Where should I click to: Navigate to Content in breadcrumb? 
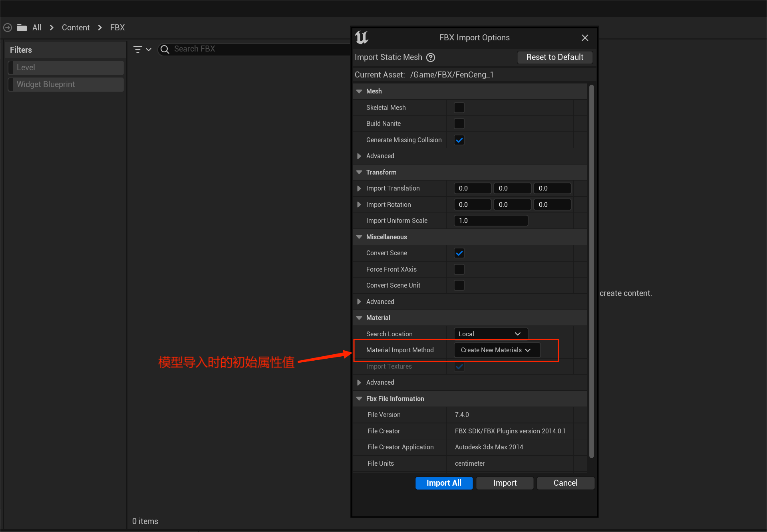[x=76, y=28]
